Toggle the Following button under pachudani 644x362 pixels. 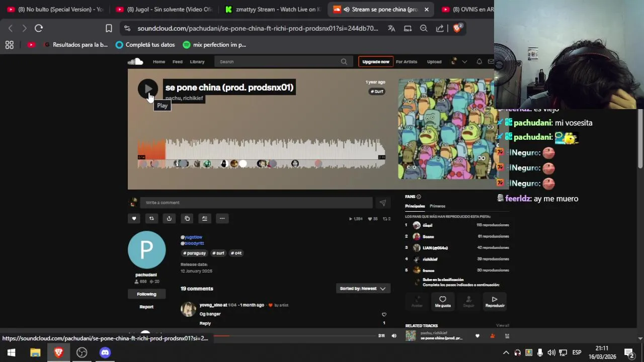[x=146, y=294]
